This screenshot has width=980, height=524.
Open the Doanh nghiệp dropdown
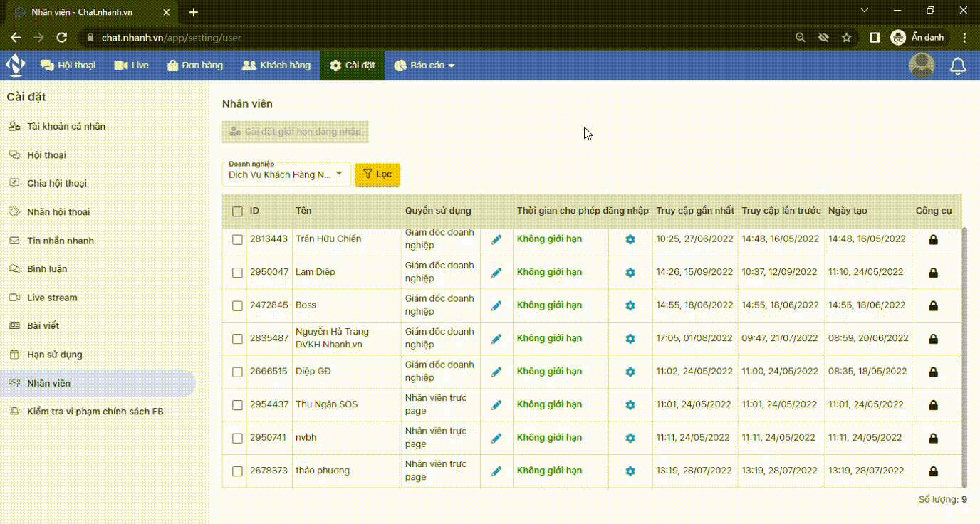point(286,174)
